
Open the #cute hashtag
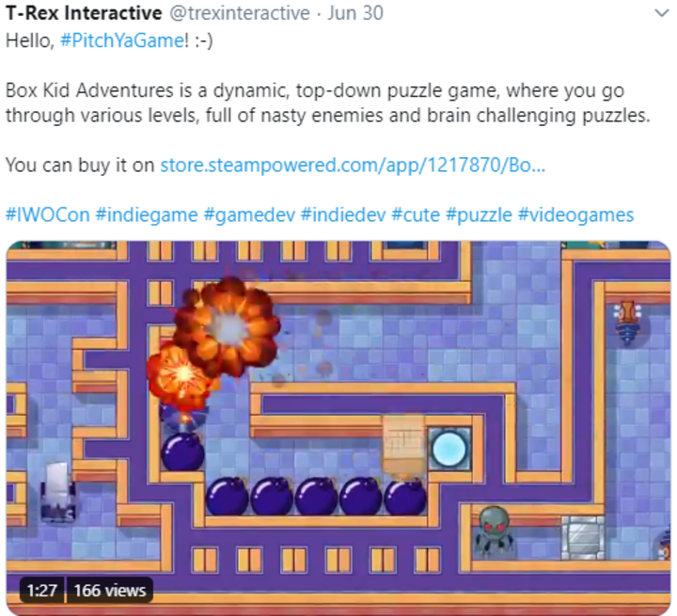416,214
